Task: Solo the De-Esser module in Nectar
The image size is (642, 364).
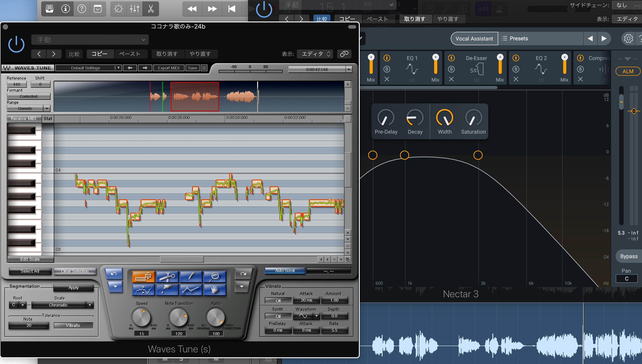Action: click(x=451, y=69)
